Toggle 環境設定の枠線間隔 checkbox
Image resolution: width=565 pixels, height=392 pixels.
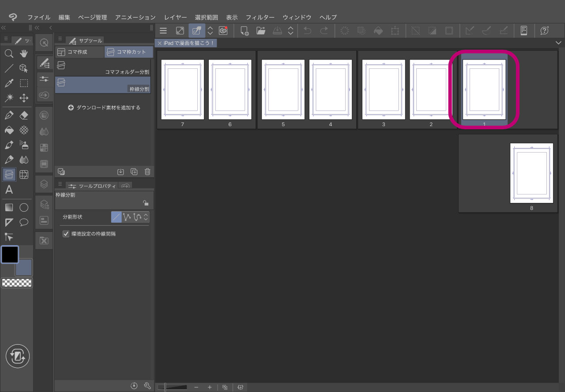66,234
